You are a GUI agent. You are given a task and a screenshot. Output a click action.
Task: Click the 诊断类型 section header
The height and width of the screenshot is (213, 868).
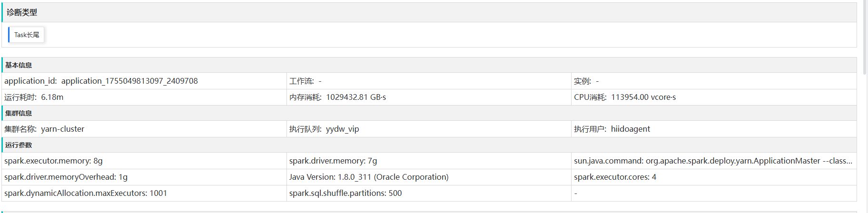pyautogui.click(x=22, y=12)
